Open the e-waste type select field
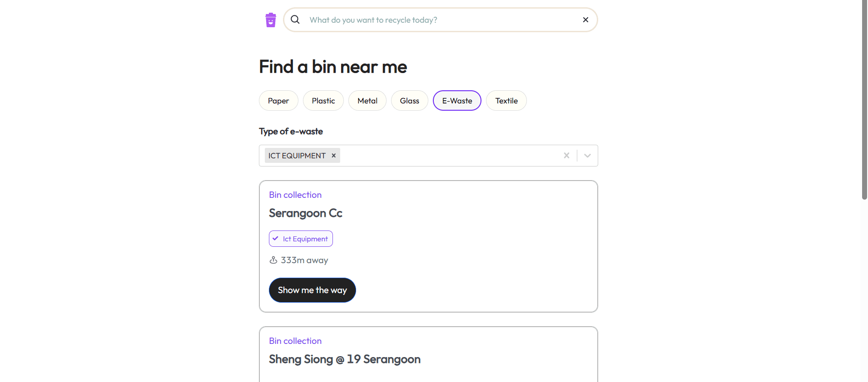Viewport: 868px width, 382px height. [x=428, y=156]
